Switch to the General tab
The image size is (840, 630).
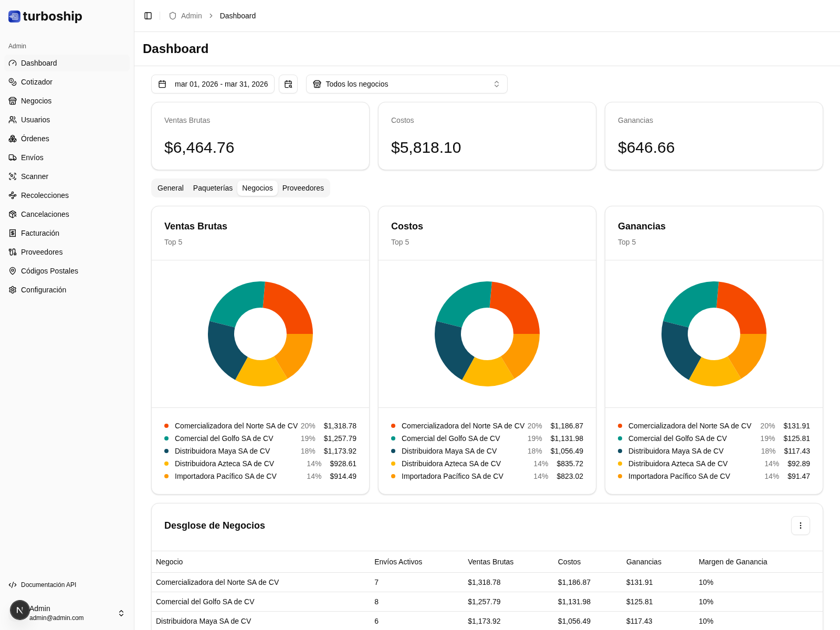pos(170,188)
